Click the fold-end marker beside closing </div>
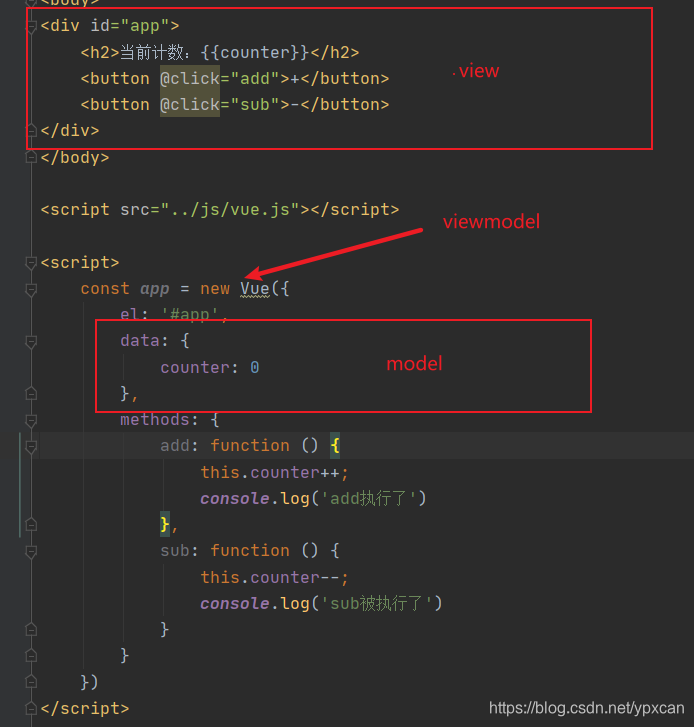 [31, 131]
